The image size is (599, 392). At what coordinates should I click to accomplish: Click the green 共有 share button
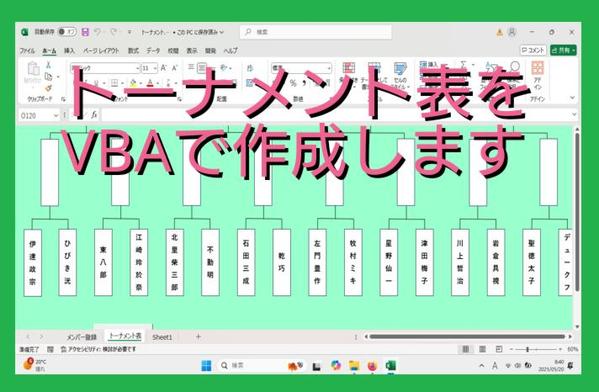(563, 50)
